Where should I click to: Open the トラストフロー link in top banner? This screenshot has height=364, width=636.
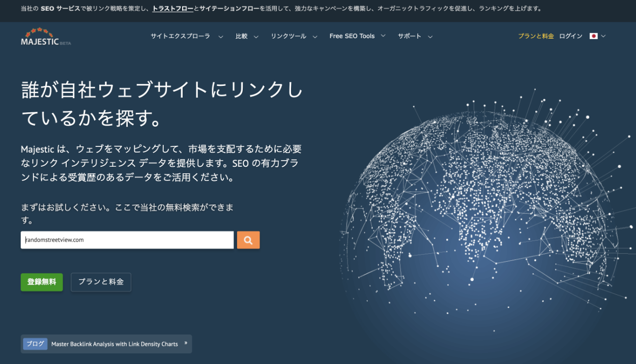[x=173, y=9]
